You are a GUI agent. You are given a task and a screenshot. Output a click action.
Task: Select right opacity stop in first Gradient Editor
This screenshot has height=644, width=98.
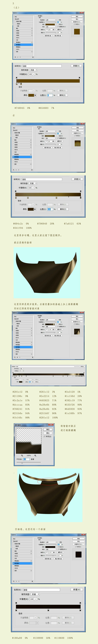79,78
